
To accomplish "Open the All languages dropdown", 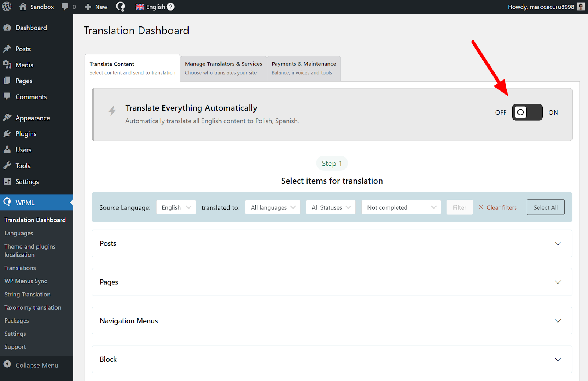I will 273,207.
